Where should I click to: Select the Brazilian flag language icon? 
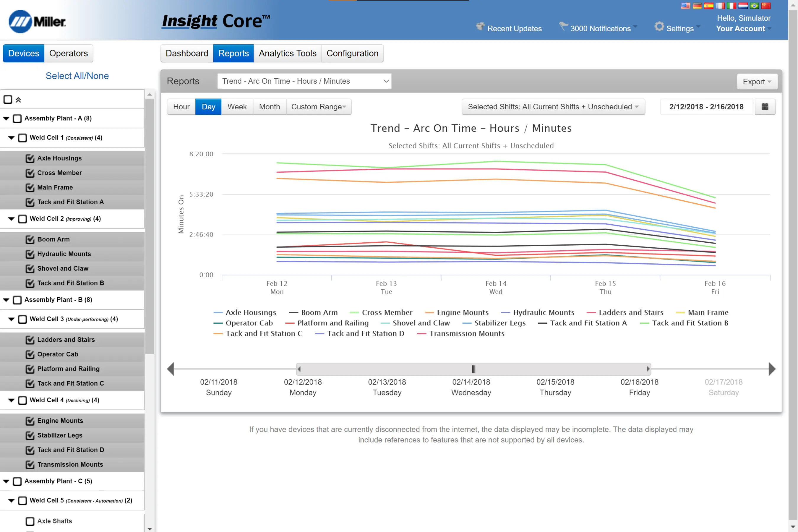point(754,6)
